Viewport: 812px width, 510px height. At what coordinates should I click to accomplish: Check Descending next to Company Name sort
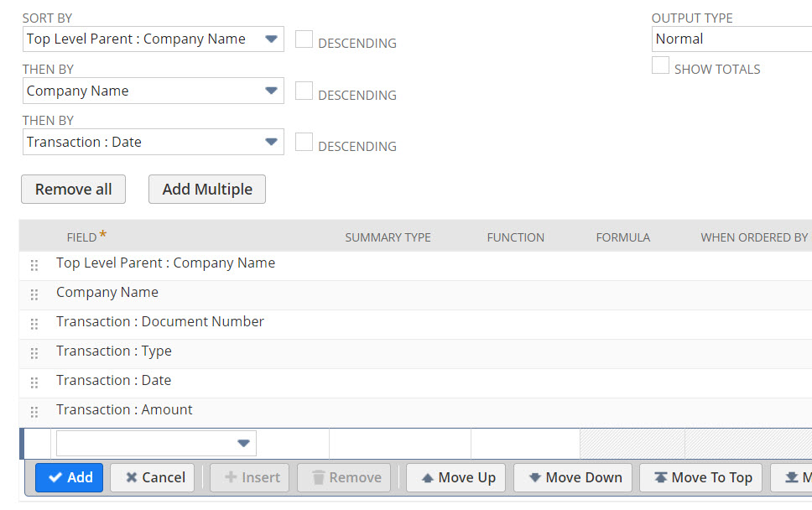click(x=304, y=90)
